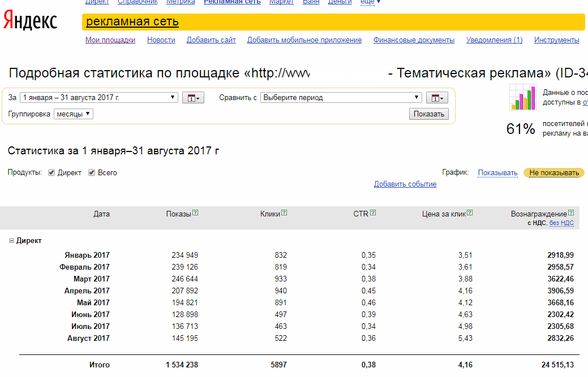Toggle the Всего product checkbox
Image resolution: width=588 pixels, height=377 pixels.
(x=92, y=172)
